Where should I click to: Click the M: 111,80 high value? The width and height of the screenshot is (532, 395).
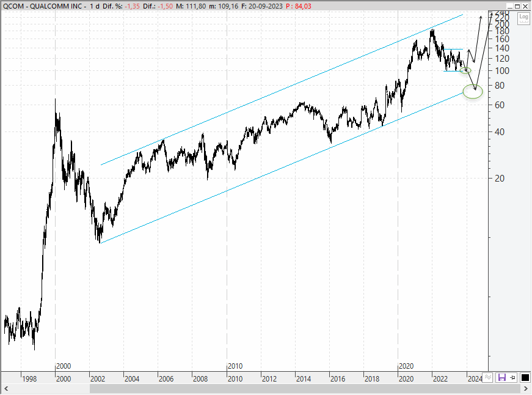coord(191,6)
